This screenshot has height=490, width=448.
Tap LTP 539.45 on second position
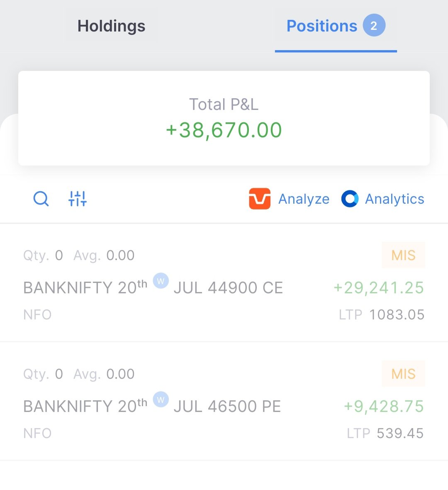pos(385,434)
